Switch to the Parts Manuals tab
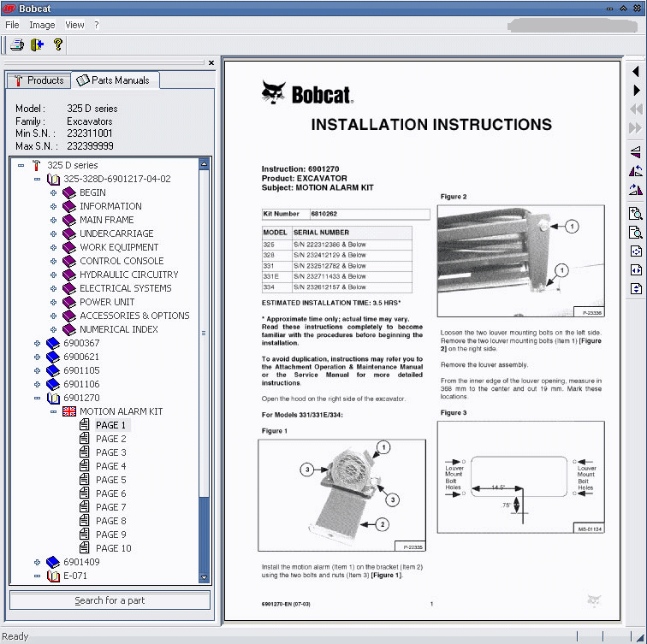This screenshot has height=644, width=647. click(x=114, y=80)
